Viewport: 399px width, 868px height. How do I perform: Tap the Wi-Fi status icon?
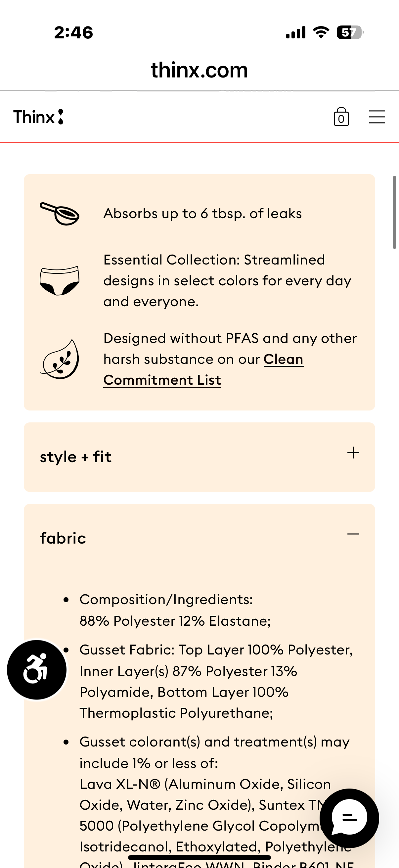[x=321, y=32]
